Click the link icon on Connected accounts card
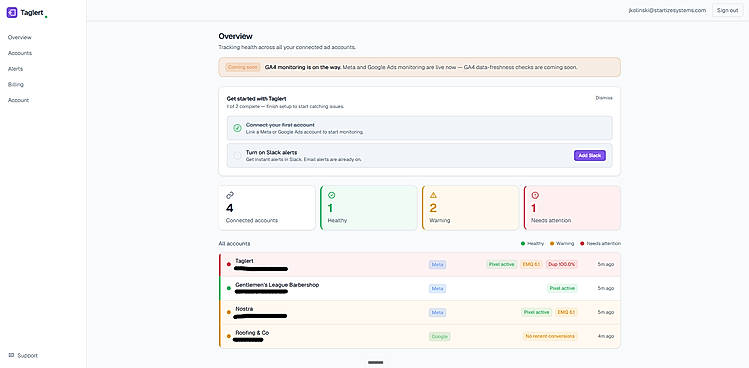Screen dimensions: 749x368 230,195
